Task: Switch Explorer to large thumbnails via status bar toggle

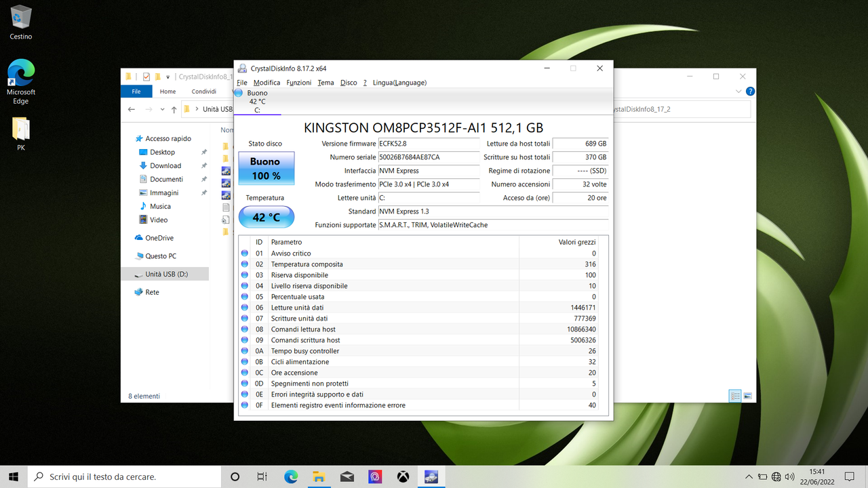Action: point(747,395)
